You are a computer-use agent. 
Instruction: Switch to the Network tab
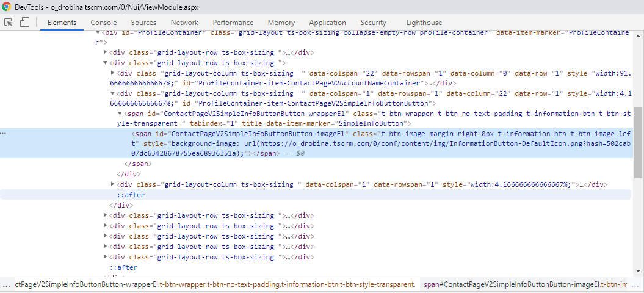pyautogui.click(x=184, y=23)
